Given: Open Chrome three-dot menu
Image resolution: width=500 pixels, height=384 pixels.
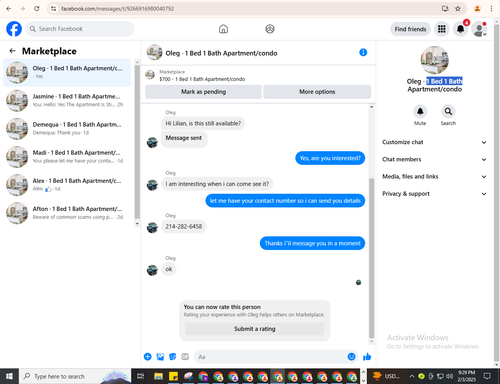Looking at the screenshot, I should pyautogui.click(x=491, y=9).
